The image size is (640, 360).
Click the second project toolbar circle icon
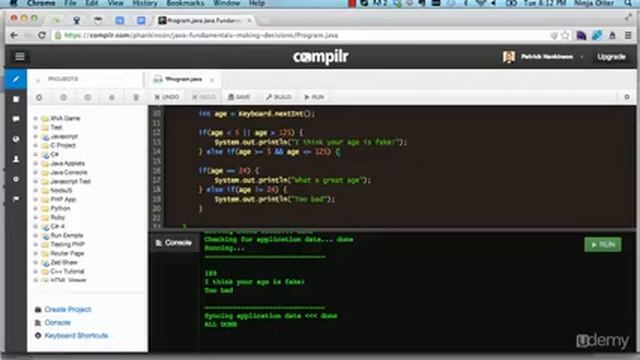click(x=63, y=98)
